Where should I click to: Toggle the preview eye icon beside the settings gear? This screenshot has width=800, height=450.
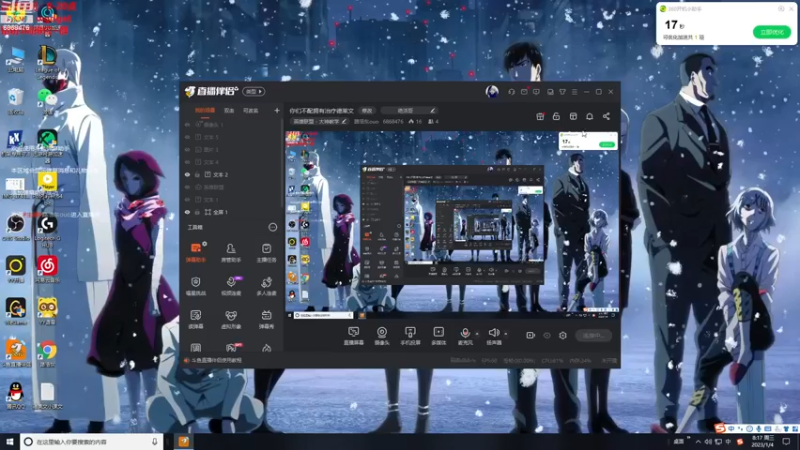547,335
